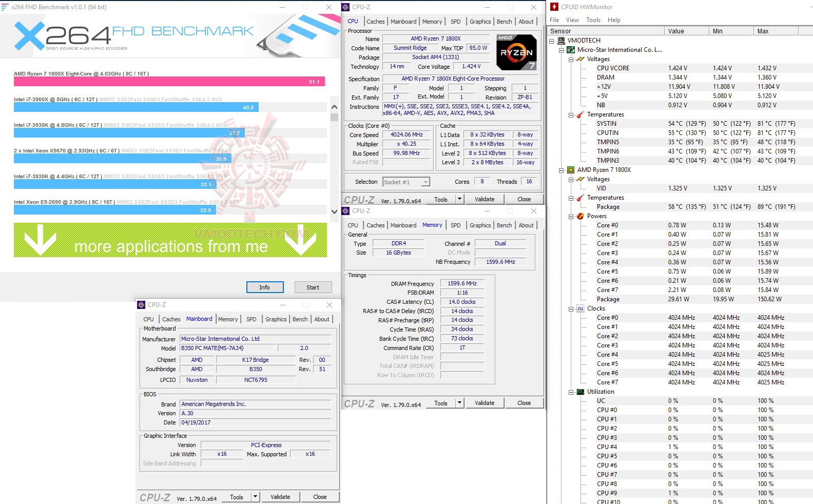Click the Min column header in HWMonitor
Image resolution: width=813 pixels, height=504 pixels.
coord(731,31)
